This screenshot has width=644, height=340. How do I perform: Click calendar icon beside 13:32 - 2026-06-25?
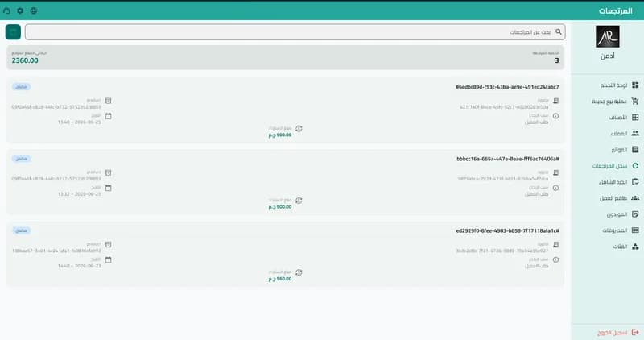pyautogui.click(x=109, y=188)
